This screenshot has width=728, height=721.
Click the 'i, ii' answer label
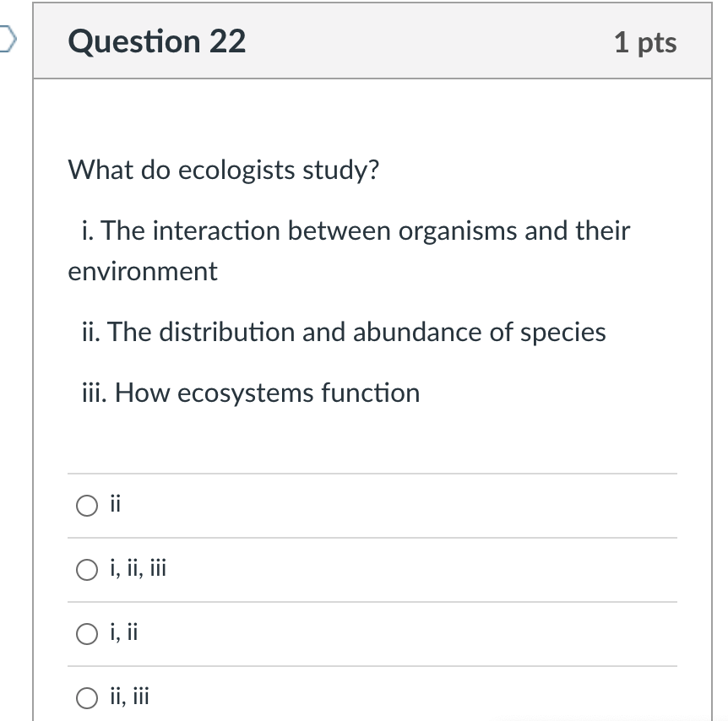[125, 632]
